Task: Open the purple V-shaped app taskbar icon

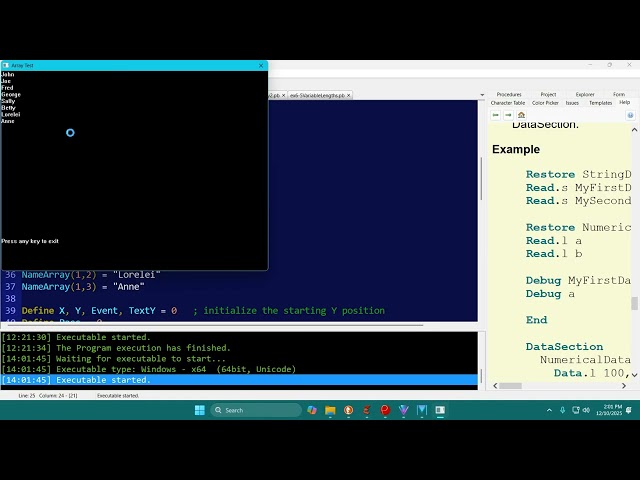Action: 403,410
